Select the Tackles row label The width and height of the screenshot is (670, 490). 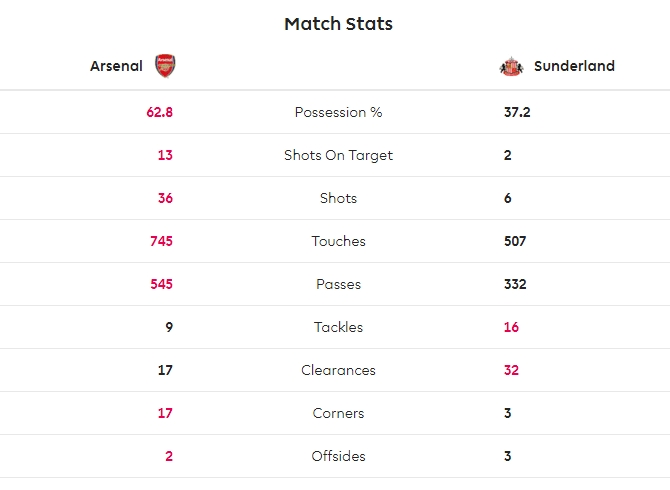(x=338, y=327)
